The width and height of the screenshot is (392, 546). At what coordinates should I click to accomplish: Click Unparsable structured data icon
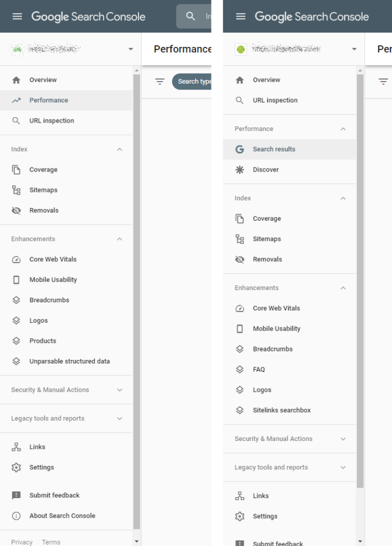pos(17,362)
